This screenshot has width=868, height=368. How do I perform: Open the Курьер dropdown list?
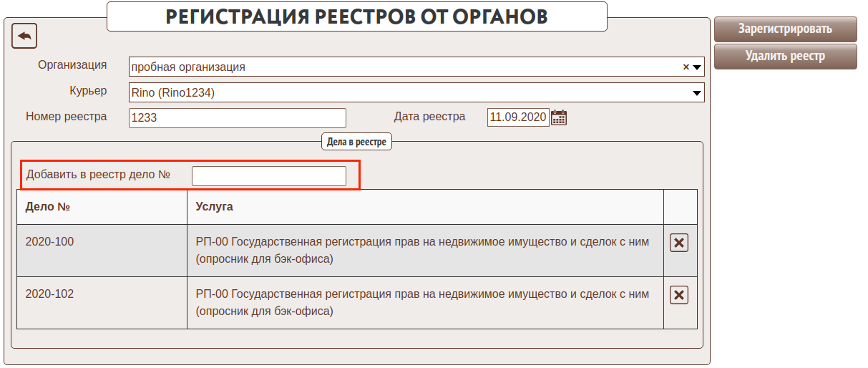tap(696, 92)
